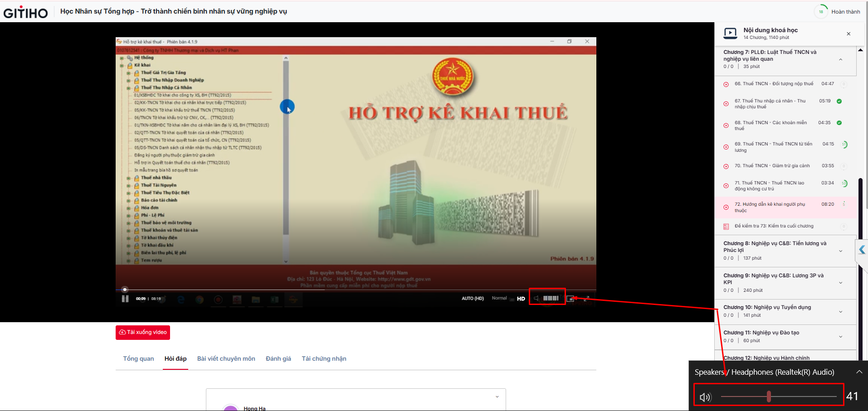Switch to the Tổng quan tab

(x=138, y=359)
